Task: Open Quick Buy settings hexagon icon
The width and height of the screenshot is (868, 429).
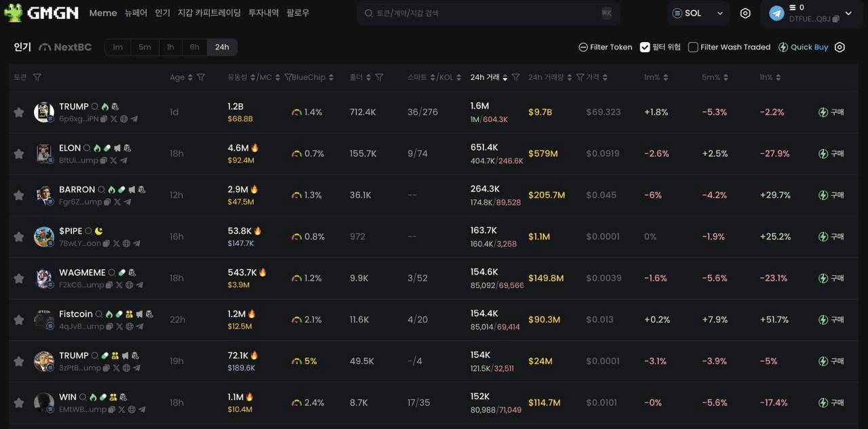Action: point(840,47)
